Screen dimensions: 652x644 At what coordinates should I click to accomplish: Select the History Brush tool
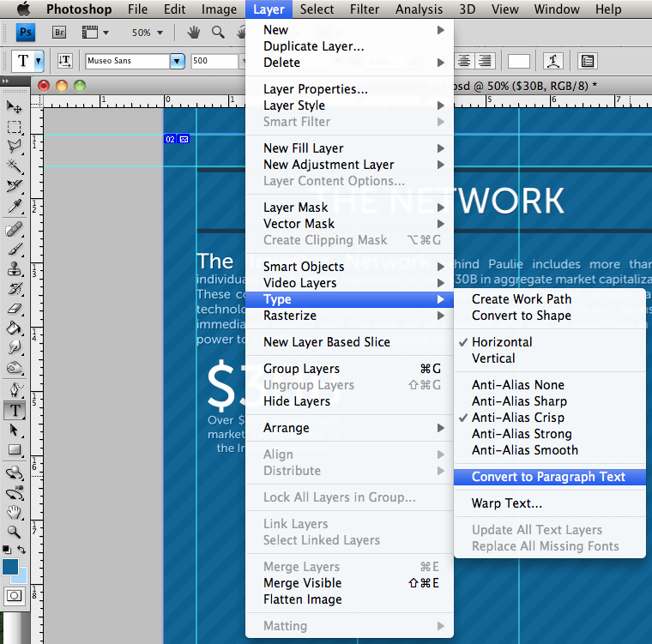14,288
